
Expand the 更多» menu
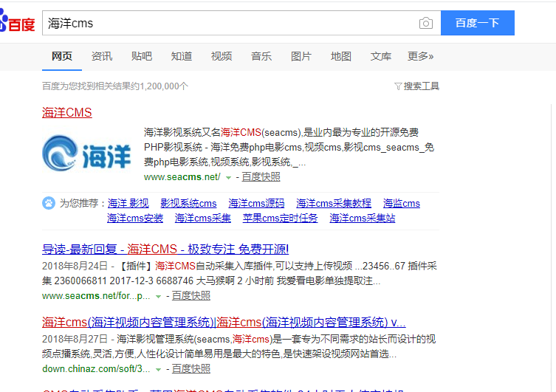tap(421, 56)
